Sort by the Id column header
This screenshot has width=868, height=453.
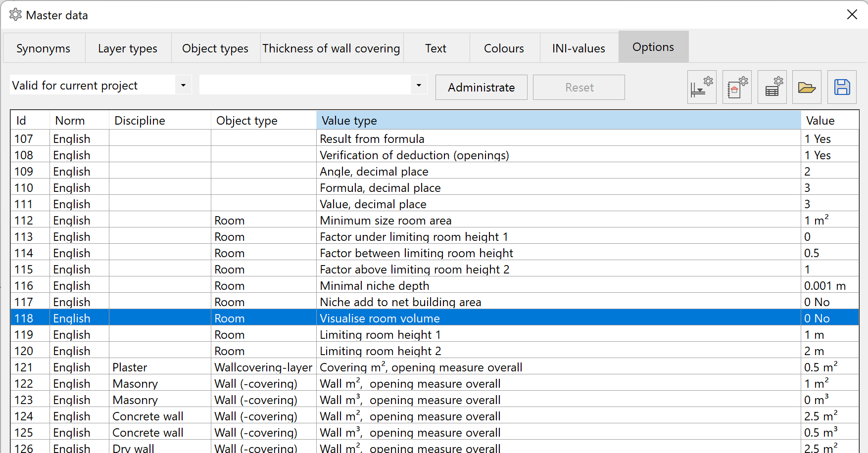coord(30,120)
